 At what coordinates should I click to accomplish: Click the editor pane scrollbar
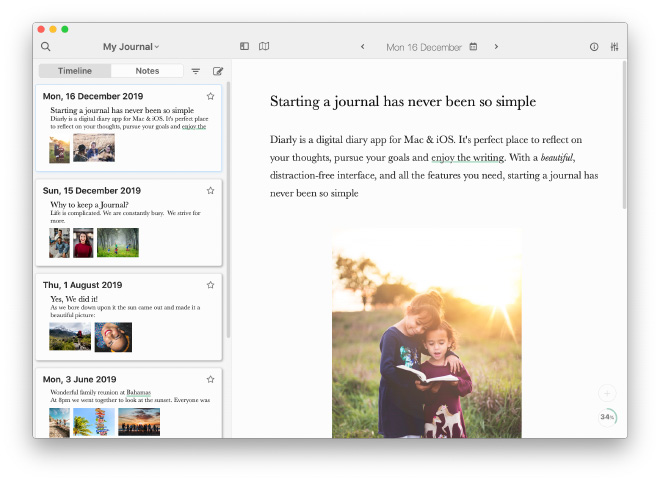click(x=624, y=135)
